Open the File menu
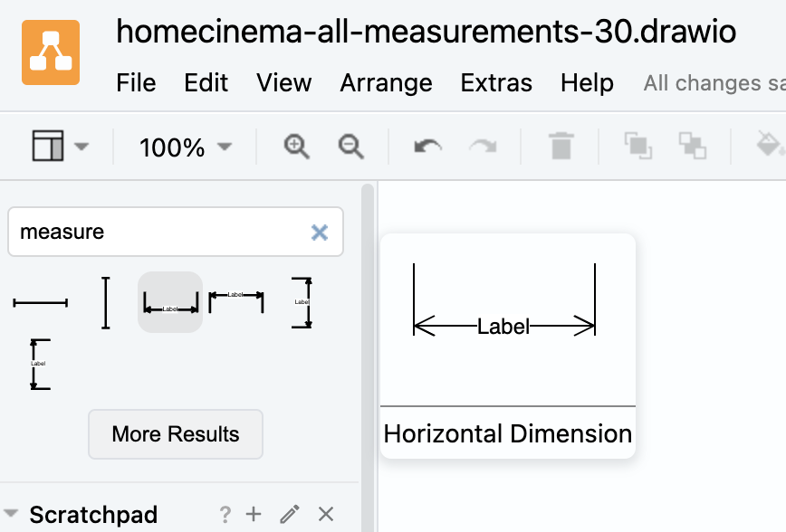 (x=136, y=83)
